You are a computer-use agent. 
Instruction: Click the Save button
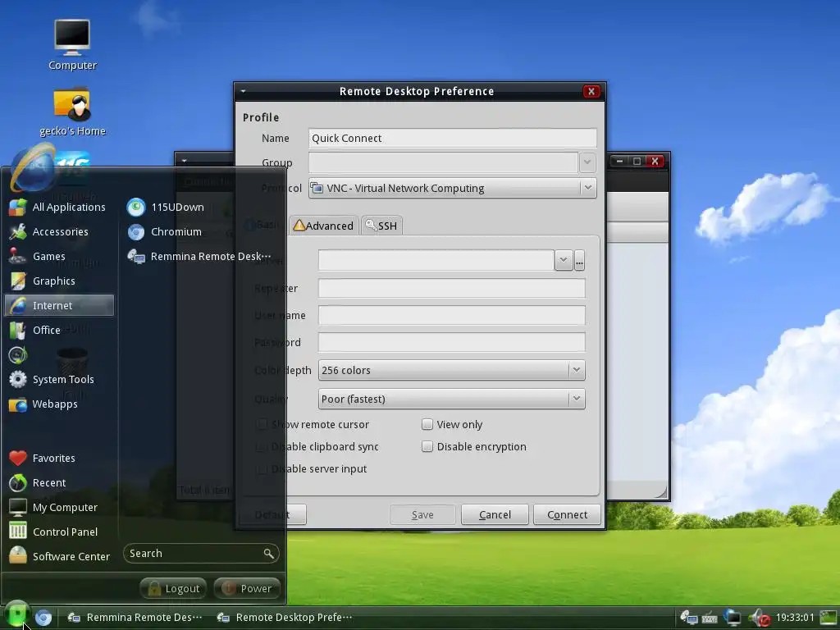pyautogui.click(x=422, y=515)
